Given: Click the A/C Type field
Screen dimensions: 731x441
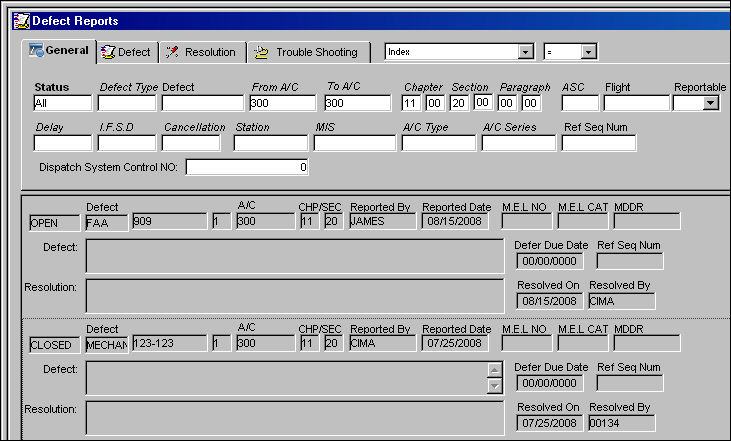Looking at the screenshot, I should click(439, 143).
